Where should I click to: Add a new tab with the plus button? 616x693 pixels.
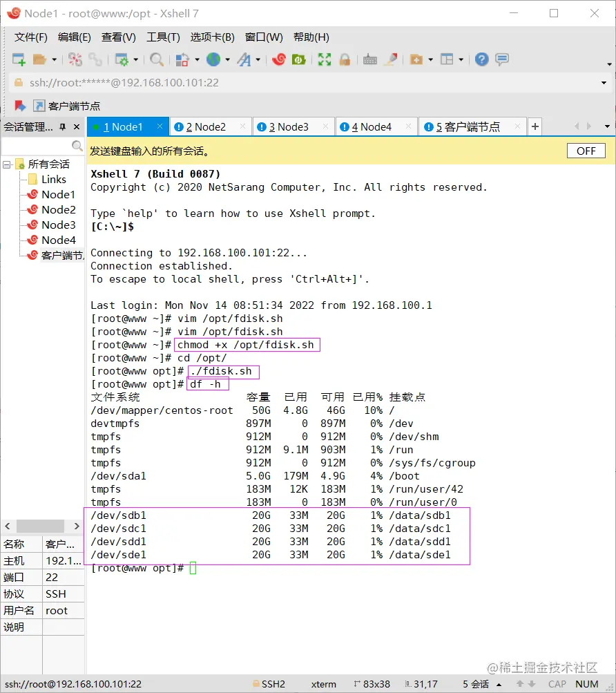[535, 127]
